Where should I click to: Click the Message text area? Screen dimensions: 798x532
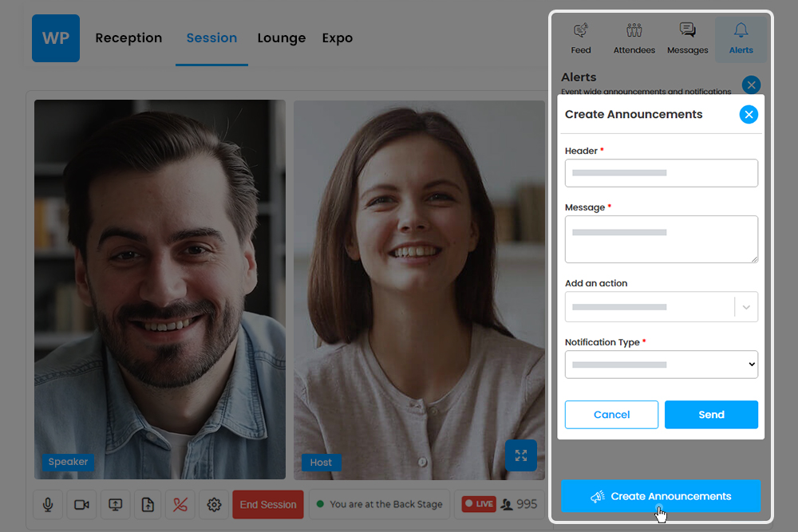click(x=661, y=239)
